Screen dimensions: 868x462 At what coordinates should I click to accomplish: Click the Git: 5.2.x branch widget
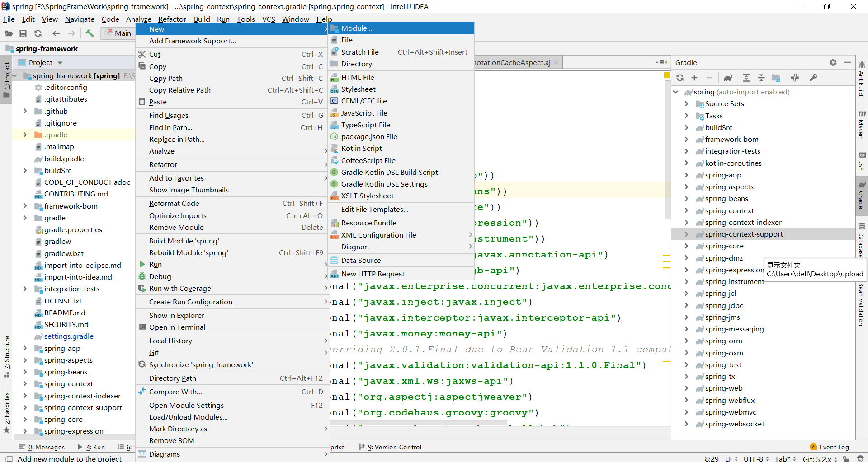[x=820, y=458]
